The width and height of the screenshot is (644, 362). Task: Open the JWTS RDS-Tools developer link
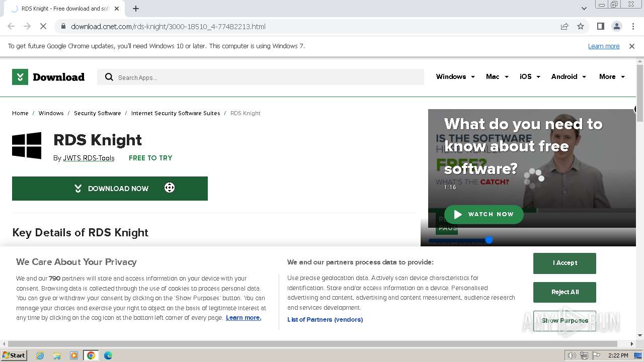point(89,158)
